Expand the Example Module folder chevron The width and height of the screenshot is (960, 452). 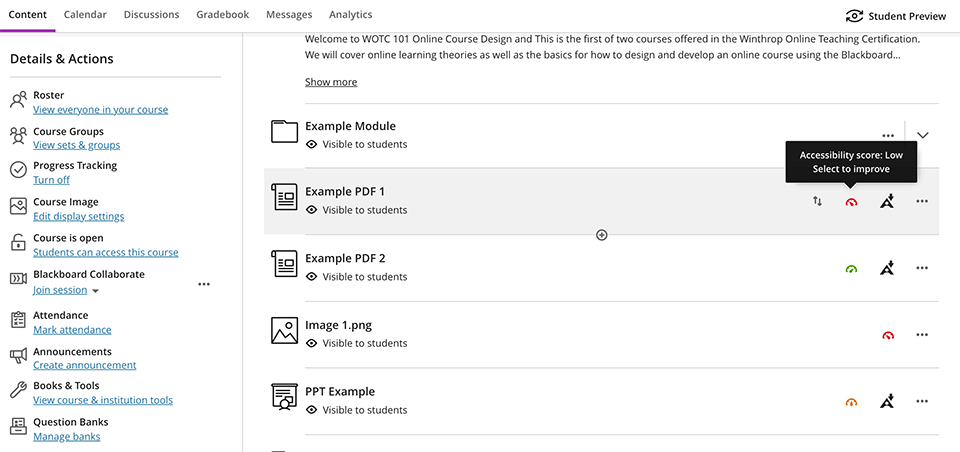click(923, 135)
